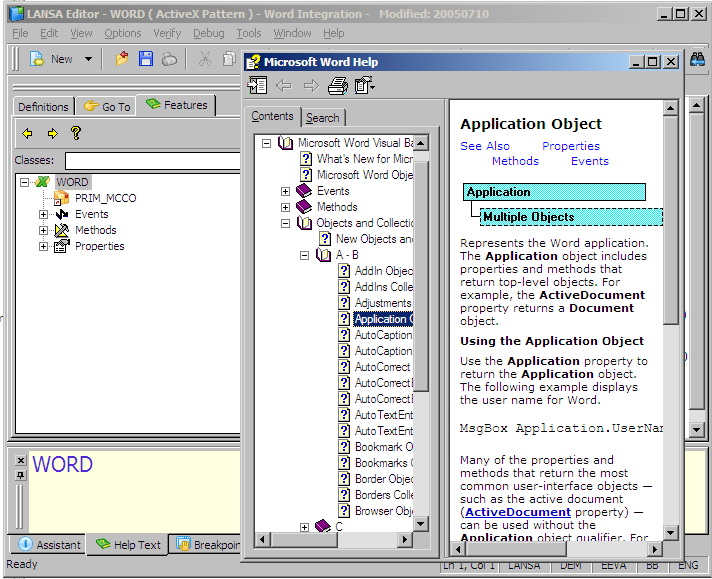Viewport: 712px width, 579px height.
Task: Click the Hide pane icon in Word Help
Action: (257, 86)
